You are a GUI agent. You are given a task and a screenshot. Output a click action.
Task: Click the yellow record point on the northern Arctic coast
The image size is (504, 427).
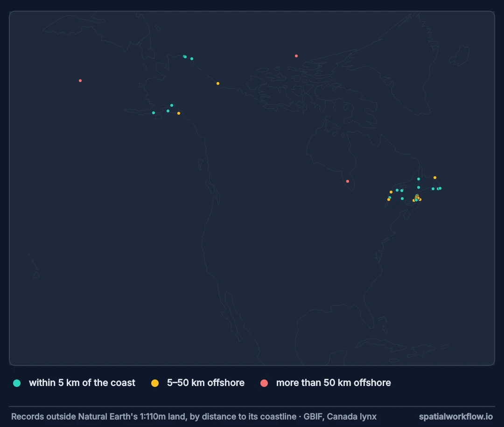(x=218, y=83)
